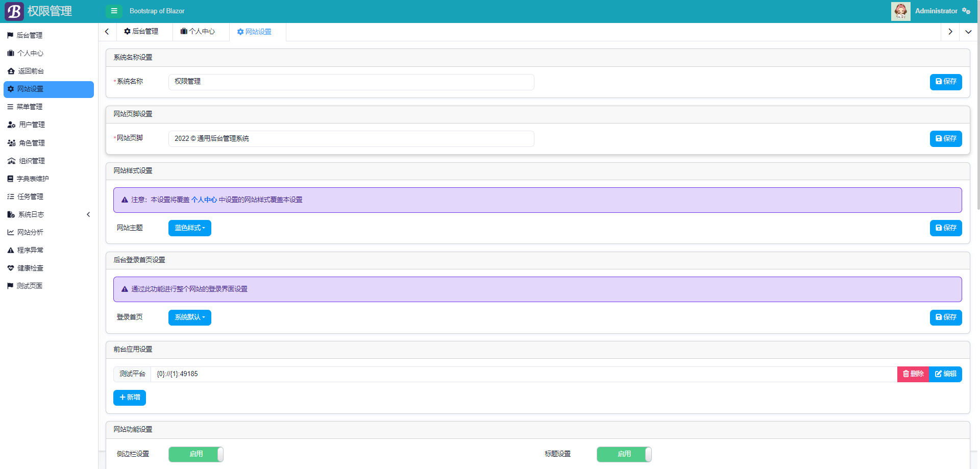This screenshot has height=469, width=980.
Task: Toggle sidebar with hamburger menu button
Action: click(114, 11)
